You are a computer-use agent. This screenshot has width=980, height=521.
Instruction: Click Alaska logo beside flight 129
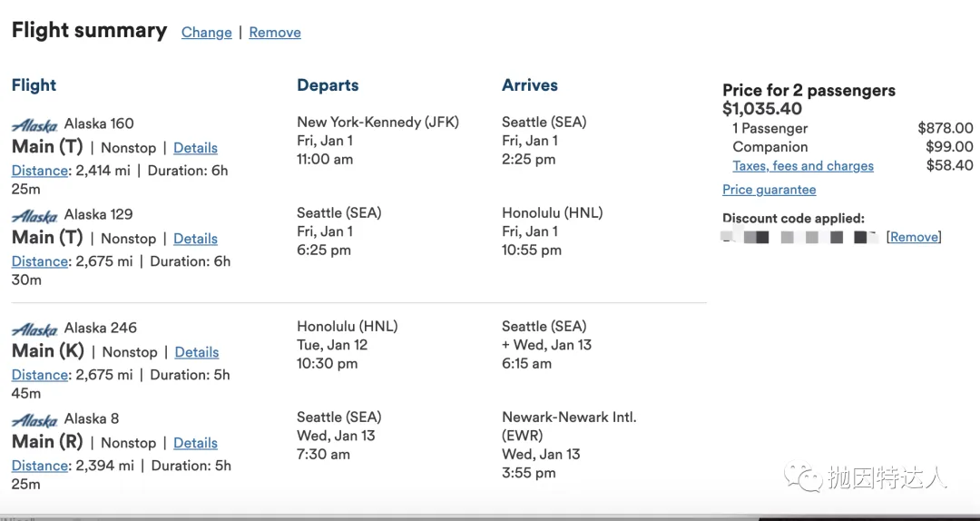click(x=34, y=216)
